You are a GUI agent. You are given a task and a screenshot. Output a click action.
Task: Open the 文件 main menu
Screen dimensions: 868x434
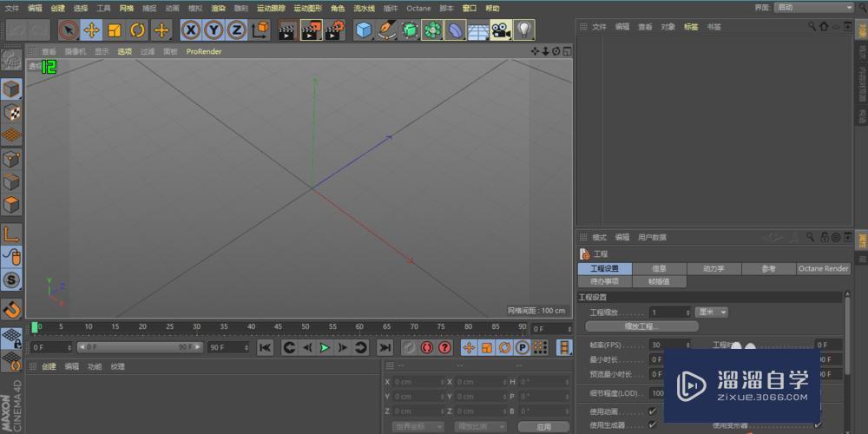coord(11,9)
